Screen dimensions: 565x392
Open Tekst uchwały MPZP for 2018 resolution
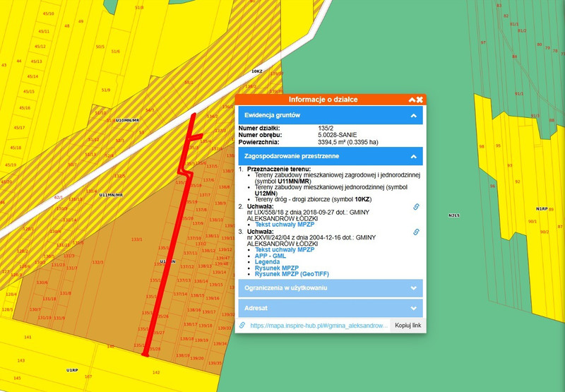tap(285, 225)
